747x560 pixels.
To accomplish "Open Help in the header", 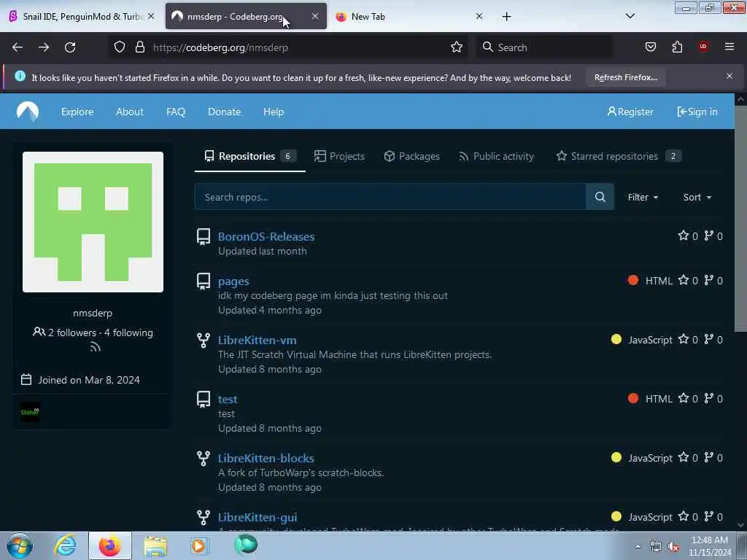I will pyautogui.click(x=274, y=112).
